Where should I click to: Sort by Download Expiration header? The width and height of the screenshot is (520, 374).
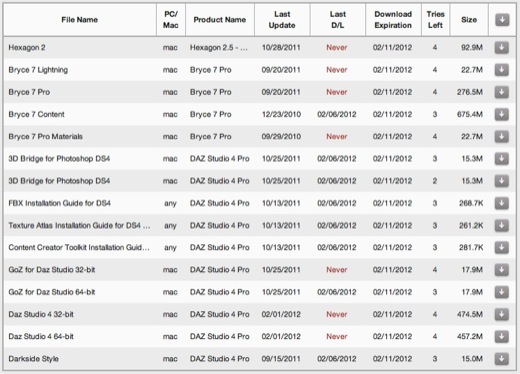pos(393,20)
